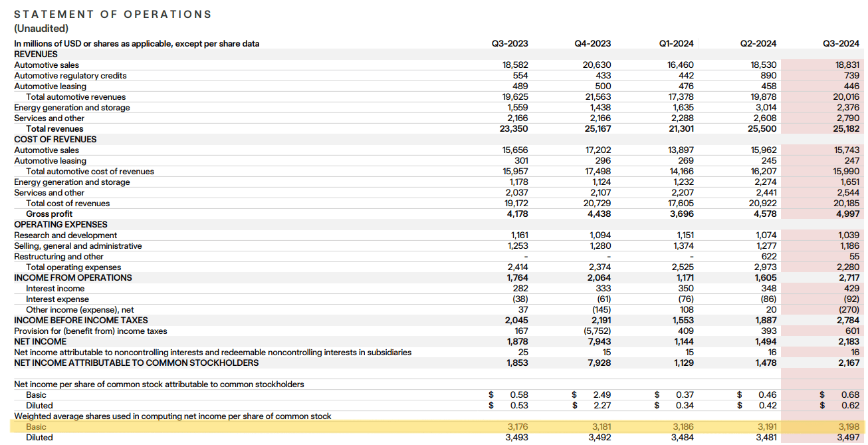Click the Q3-2023 column header
The image size is (868, 445).
click(x=510, y=44)
